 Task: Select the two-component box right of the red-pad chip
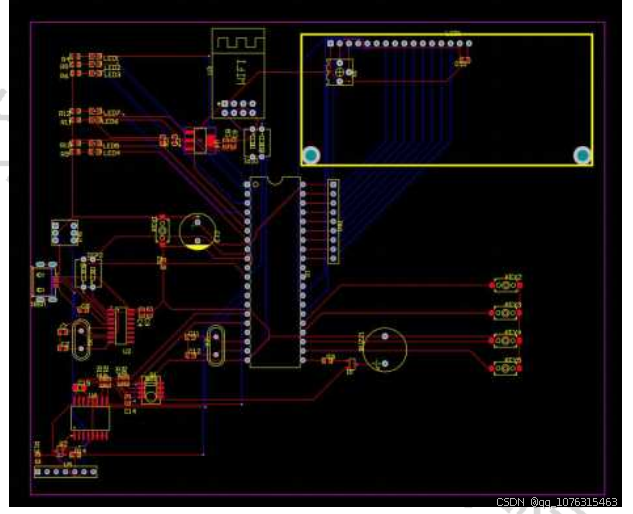pos(257,142)
